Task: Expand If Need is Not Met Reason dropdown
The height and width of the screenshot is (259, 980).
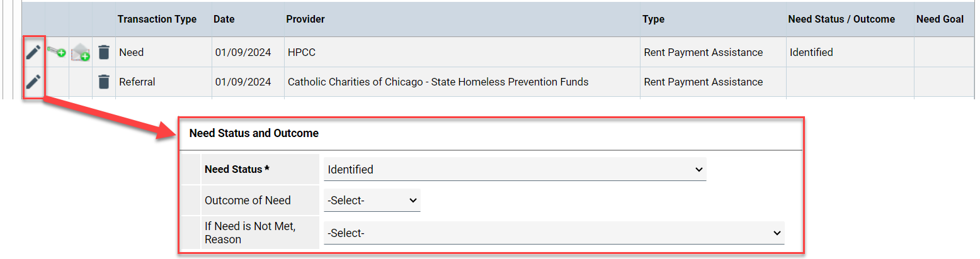Action: click(554, 233)
